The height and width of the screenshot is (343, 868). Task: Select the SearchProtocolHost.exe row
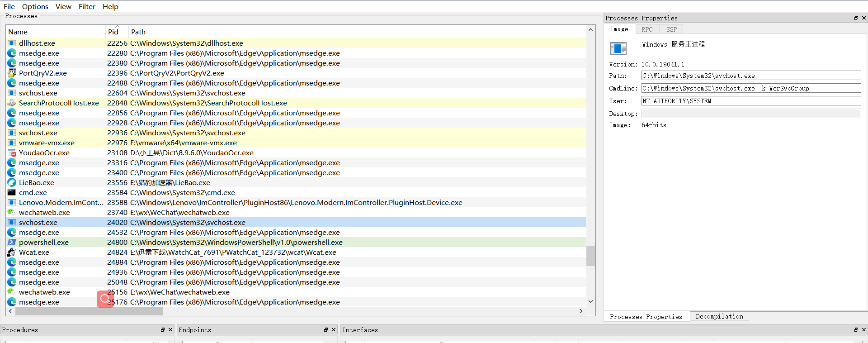pyautogui.click(x=296, y=103)
